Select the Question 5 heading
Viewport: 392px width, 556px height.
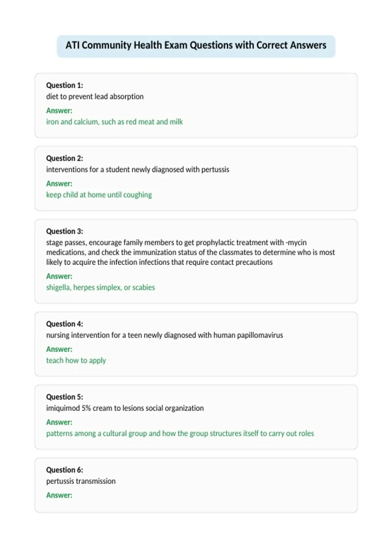(65, 397)
